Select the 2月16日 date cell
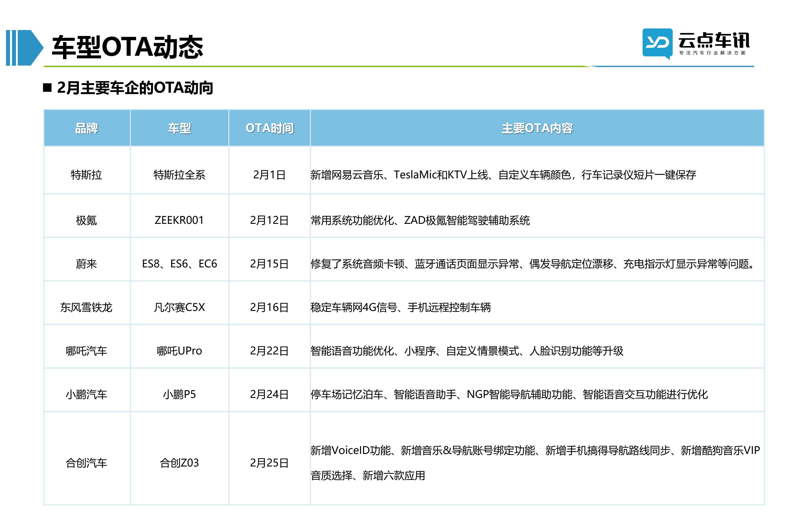Image resolution: width=798 pixels, height=532 pixels. point(269,303)
